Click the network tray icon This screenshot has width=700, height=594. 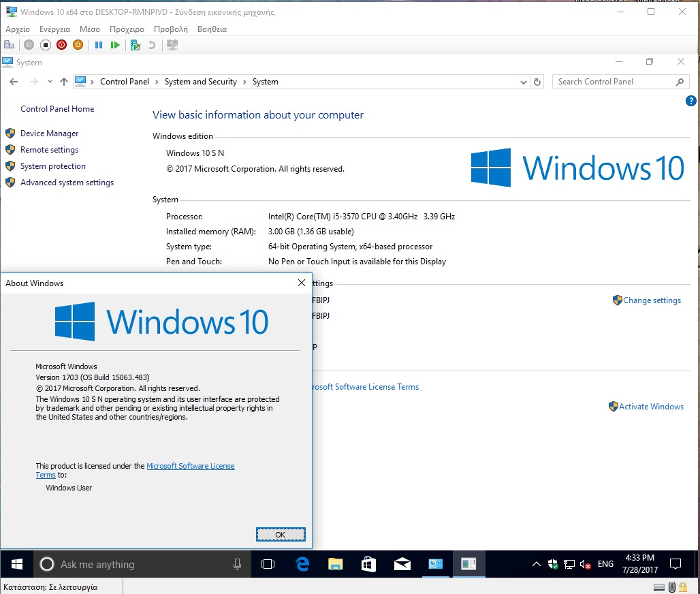(x=569, y=564)
